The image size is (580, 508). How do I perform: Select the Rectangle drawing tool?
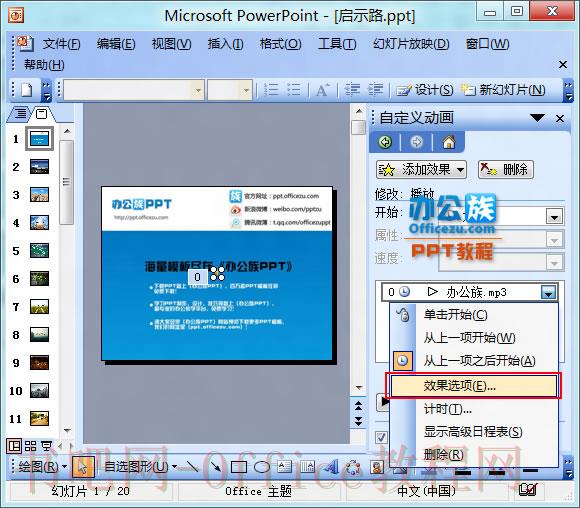click(x=239, y=467)
